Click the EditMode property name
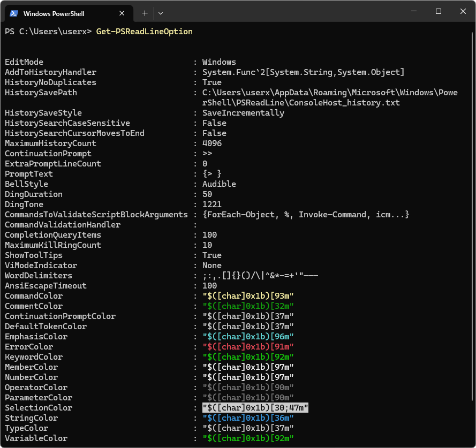 [x=24, y=62]
